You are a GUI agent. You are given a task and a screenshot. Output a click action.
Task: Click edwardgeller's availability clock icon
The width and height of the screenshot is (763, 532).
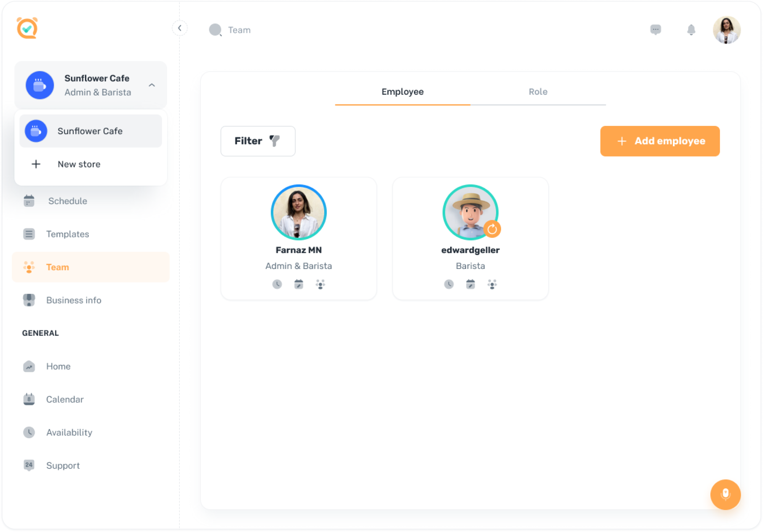coord(449,285)
